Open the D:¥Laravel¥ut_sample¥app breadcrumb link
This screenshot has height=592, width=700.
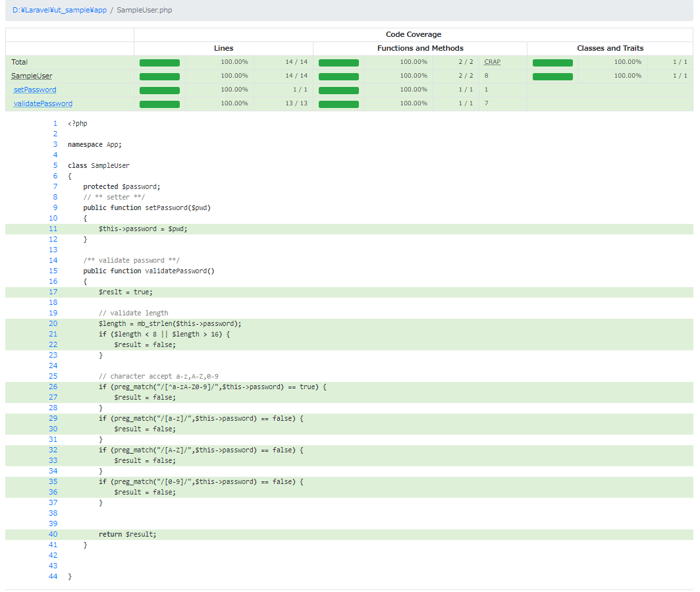(59, 10)
